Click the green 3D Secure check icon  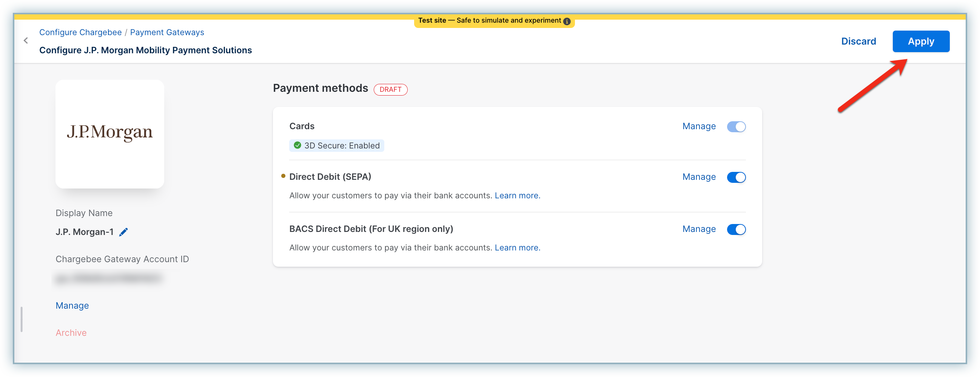coord(297,145)
